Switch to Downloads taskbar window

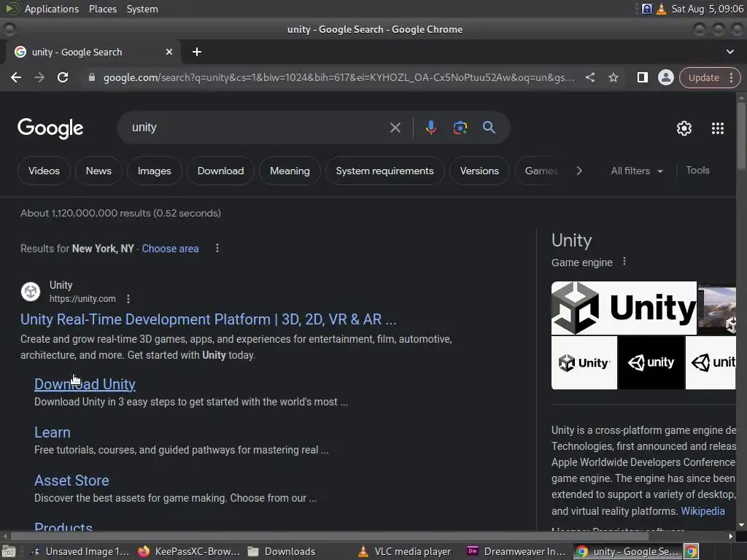pyautogui.click(x=282, y=551)
